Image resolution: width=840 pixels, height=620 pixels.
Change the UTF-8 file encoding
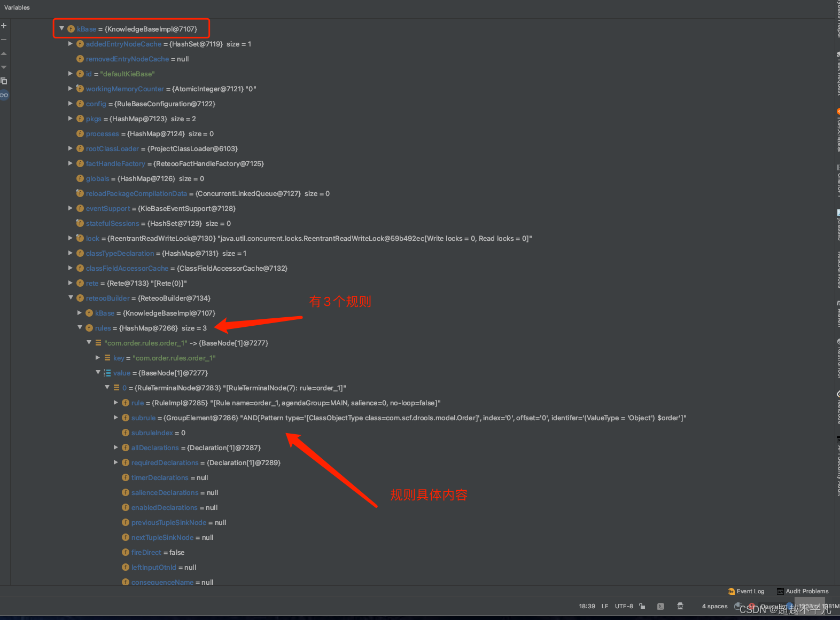tap(624, 606)
